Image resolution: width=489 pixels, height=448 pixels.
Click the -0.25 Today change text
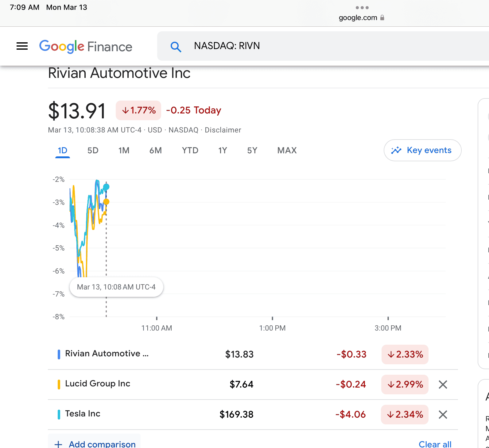194,110
